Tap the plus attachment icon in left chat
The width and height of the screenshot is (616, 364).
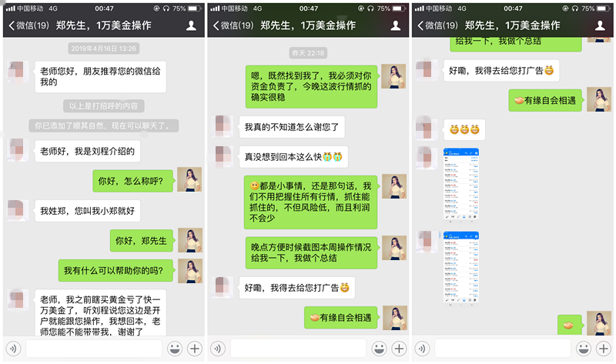(x=194, y=349)
